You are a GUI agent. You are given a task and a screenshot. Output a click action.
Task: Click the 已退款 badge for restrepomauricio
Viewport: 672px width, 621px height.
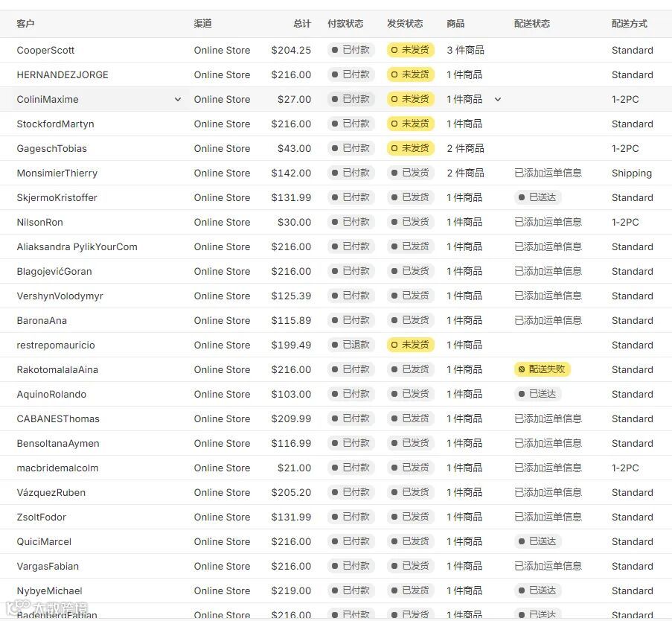[x=351, y=345]
